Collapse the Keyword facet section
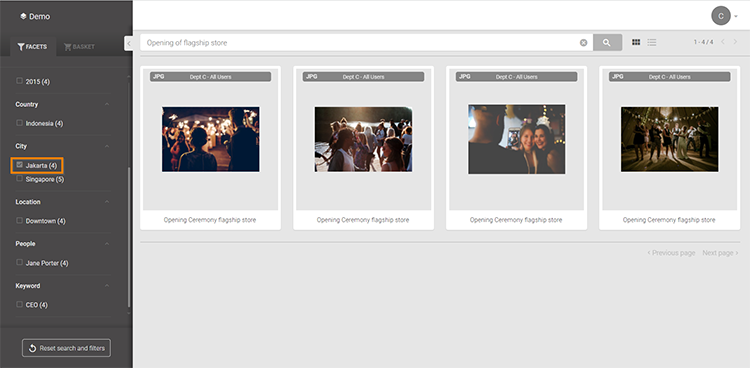This screenshot has height=368, width=750. (107, 286)
